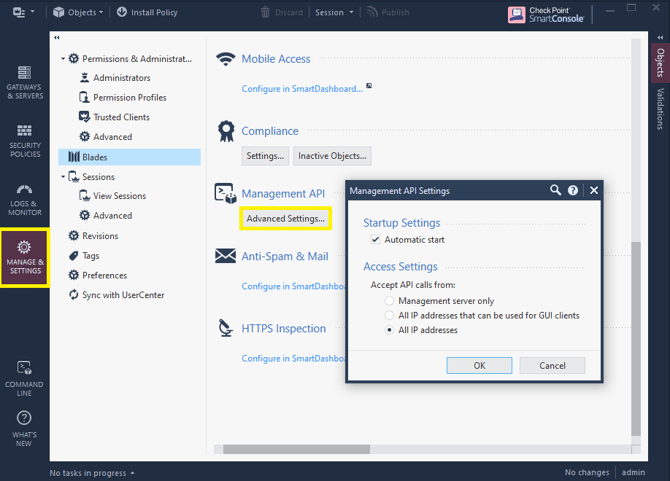This screenshot has width=670, height=481.
Task: Open the Command Line icon
Action: coord(24,376)
